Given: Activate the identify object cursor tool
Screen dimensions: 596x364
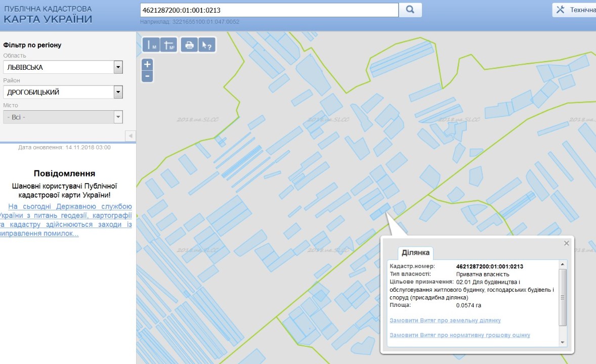Looking at the screenshot, I should [207, 45].
